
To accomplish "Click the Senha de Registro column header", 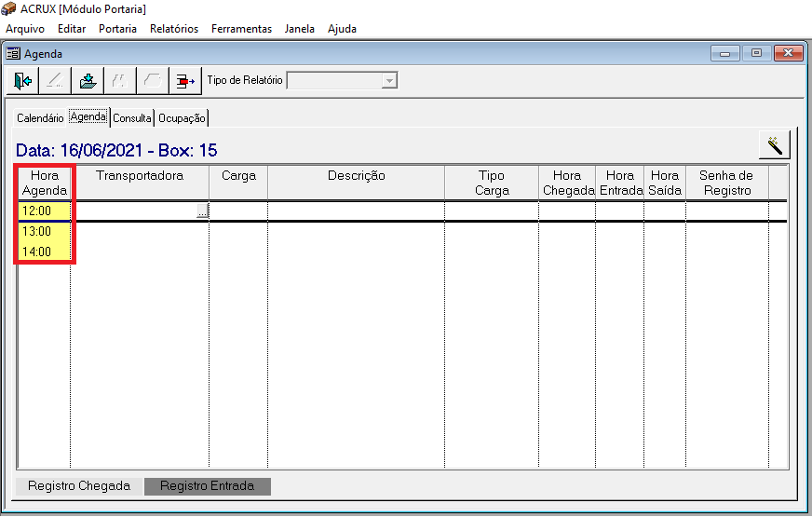I will coord(727,183).
